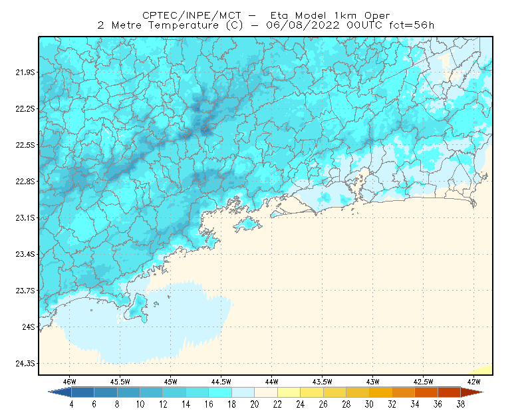Select the '22.2S' latitude label
Viewport: 532px width, 411px height.
click(25, 108)
